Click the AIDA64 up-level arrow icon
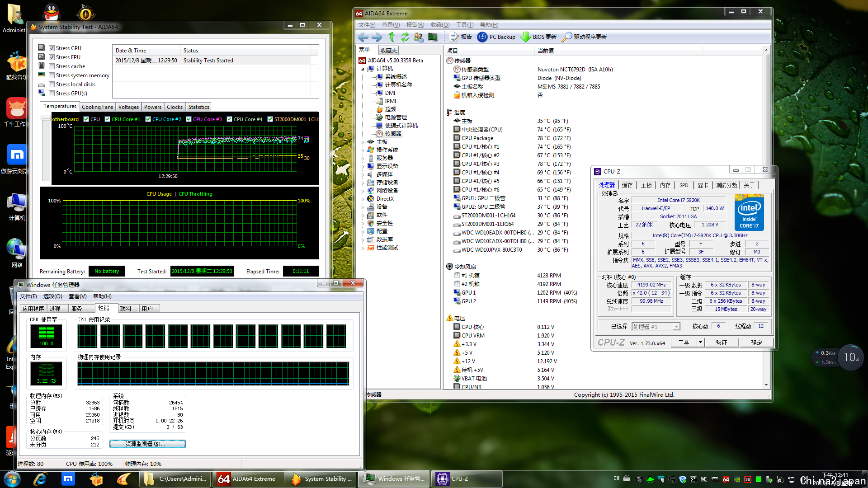The image size is (868, 488). [x=392, y=37]
